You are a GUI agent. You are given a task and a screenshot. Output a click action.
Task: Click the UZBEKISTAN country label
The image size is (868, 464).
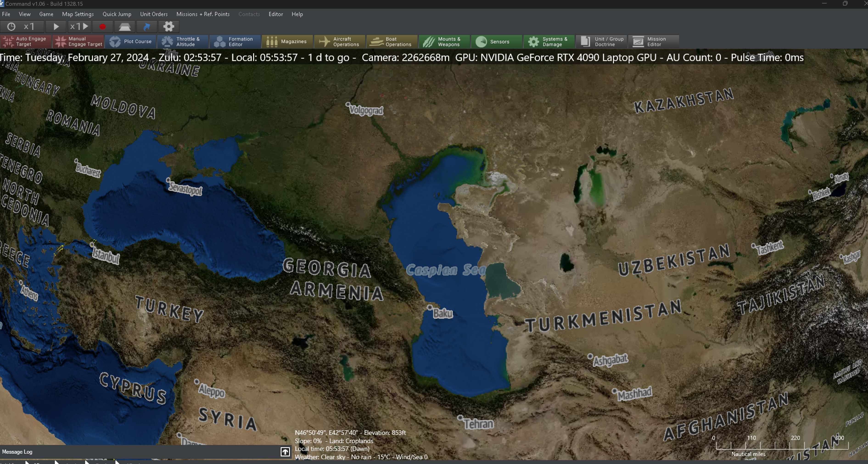pyautogui.click(x=674, y=260)
